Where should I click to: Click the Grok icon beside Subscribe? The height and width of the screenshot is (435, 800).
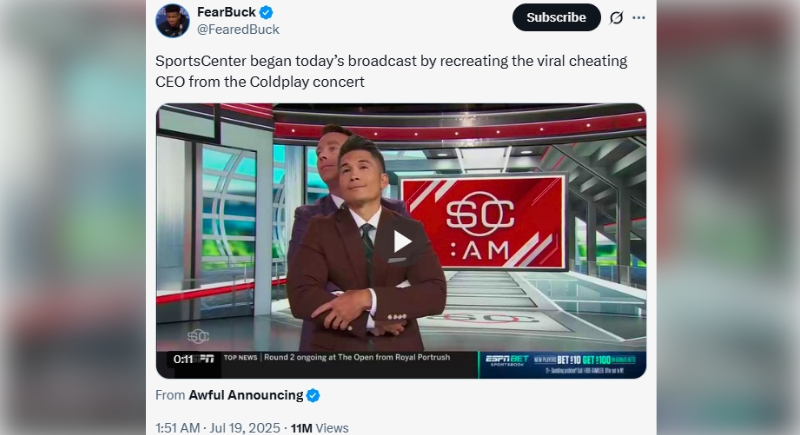pyautogui.click(x=617, y=18)
